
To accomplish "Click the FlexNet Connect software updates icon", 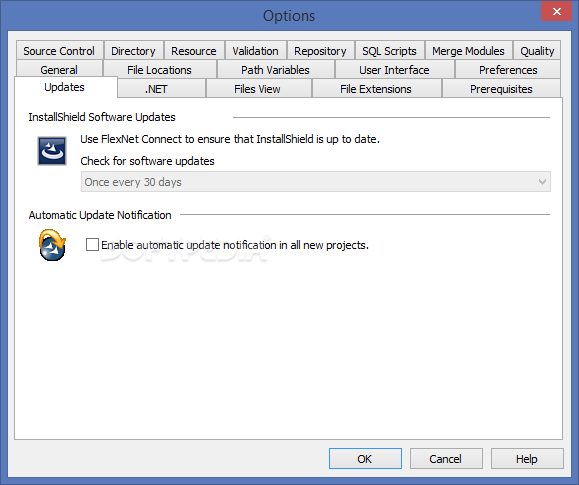I will (x=52, y=151).
